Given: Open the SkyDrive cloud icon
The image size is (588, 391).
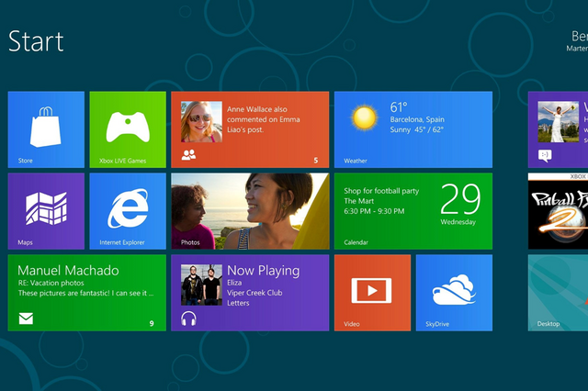Looking at the screenshot, I should [454, 289].
